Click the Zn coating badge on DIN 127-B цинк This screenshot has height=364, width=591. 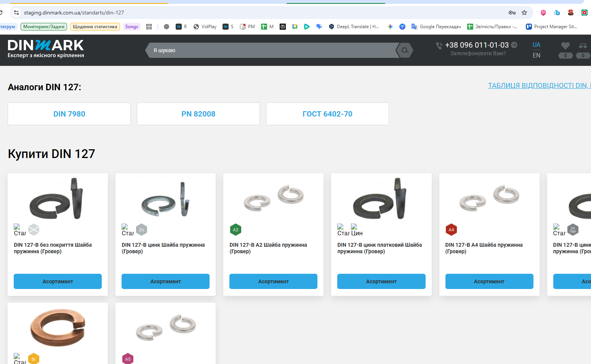[141, 230]
